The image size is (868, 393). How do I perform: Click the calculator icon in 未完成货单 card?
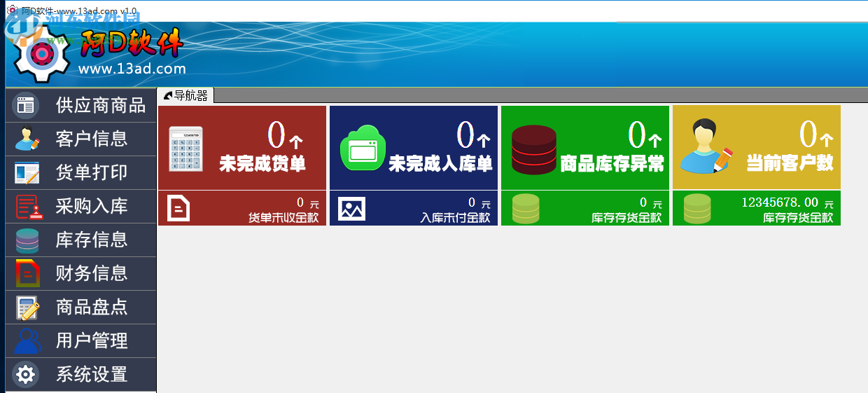186,149
